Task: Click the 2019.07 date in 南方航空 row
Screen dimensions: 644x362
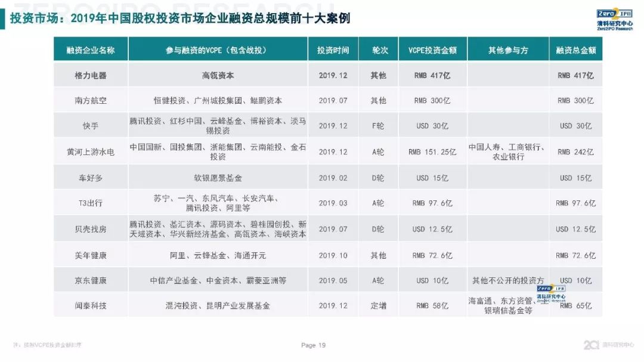Action: pos(333,100)
